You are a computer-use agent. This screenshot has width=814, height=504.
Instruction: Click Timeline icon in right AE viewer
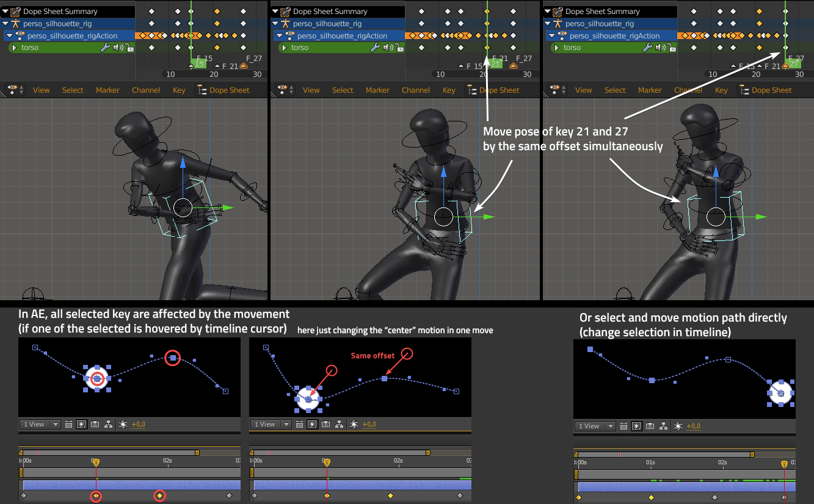[650, 427]
